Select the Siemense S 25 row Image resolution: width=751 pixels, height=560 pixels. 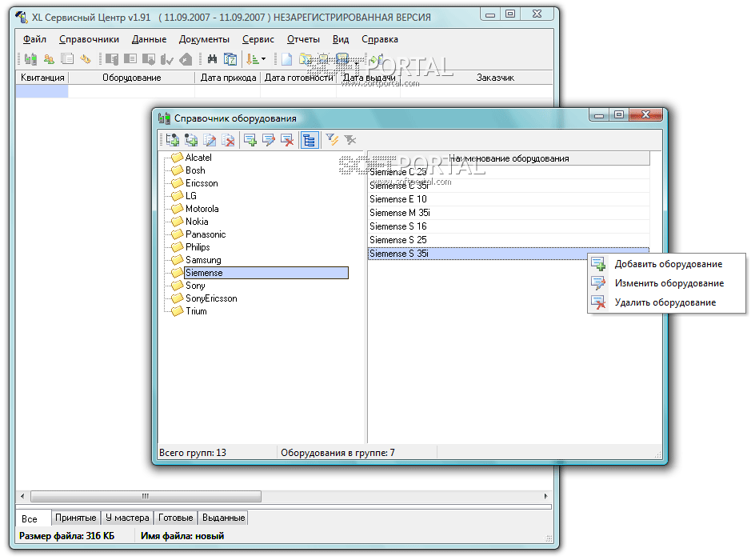coord(509,240)
